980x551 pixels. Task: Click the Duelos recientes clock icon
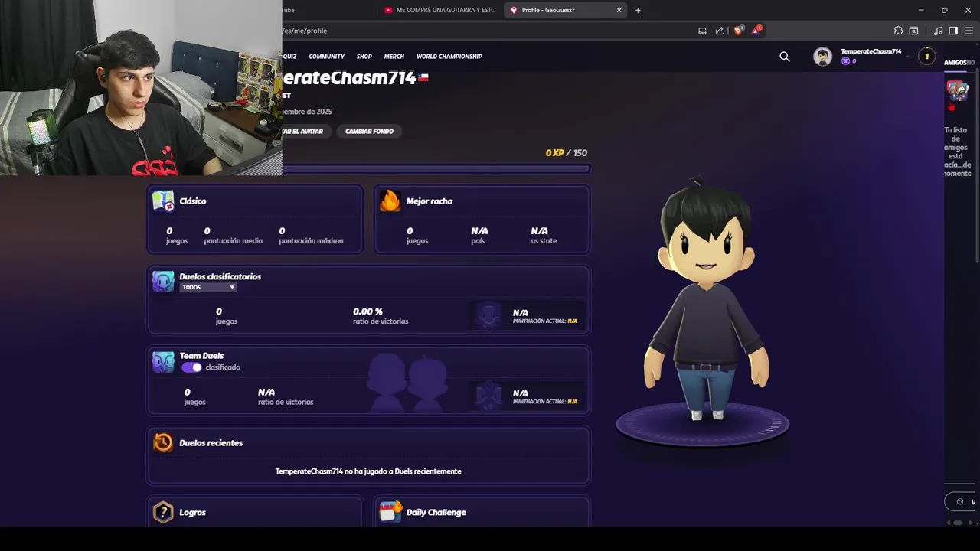[163, 442]
